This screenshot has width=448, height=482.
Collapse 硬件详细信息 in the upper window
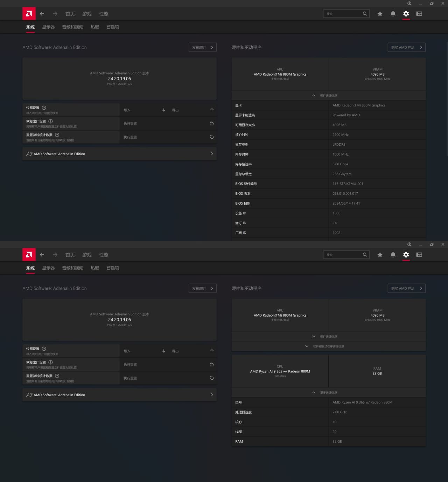coord(328,96)
